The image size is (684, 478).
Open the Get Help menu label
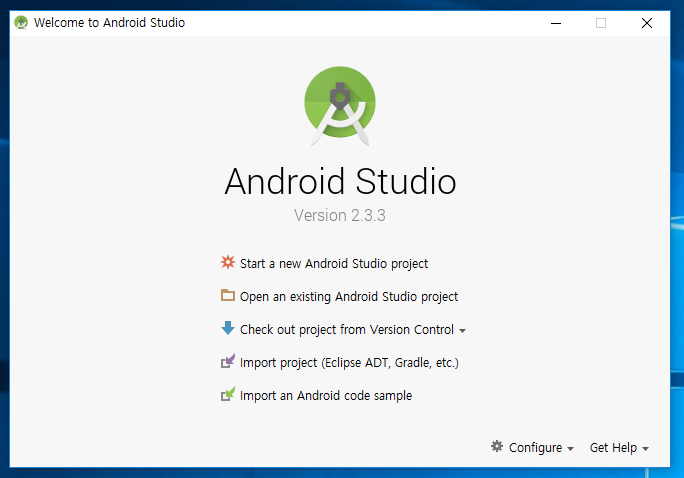tap(613, 448)
